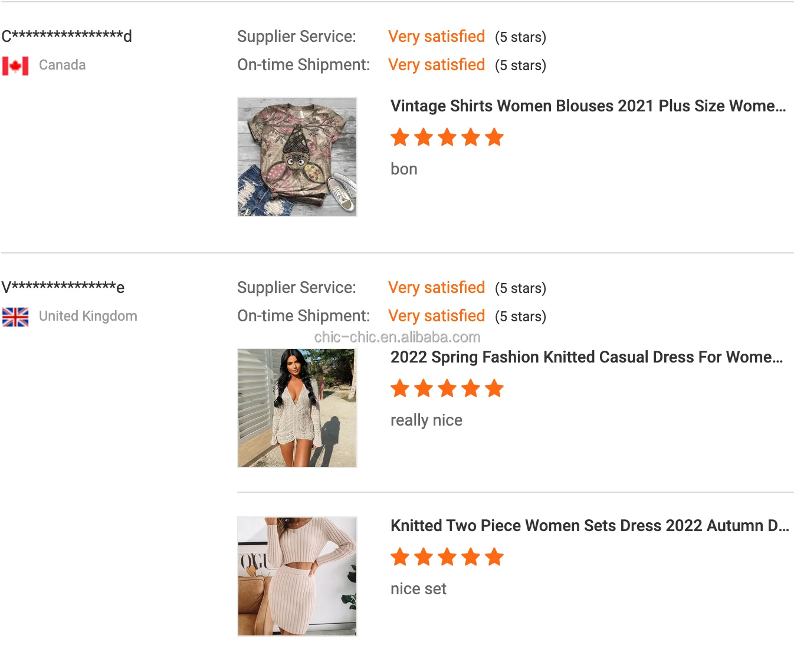
Task: Click star rating for Vintage Shirts review
Action: [447, 137]
